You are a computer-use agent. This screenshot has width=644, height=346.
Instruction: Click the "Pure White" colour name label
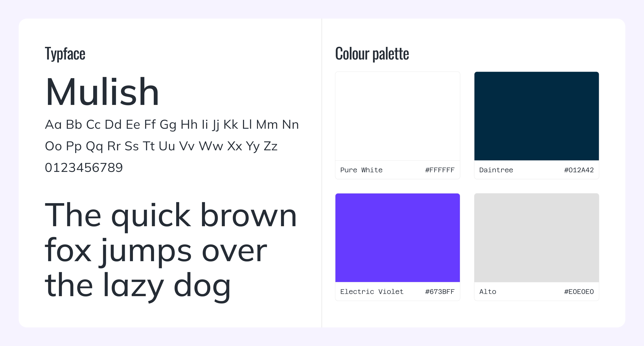(361, 170)
